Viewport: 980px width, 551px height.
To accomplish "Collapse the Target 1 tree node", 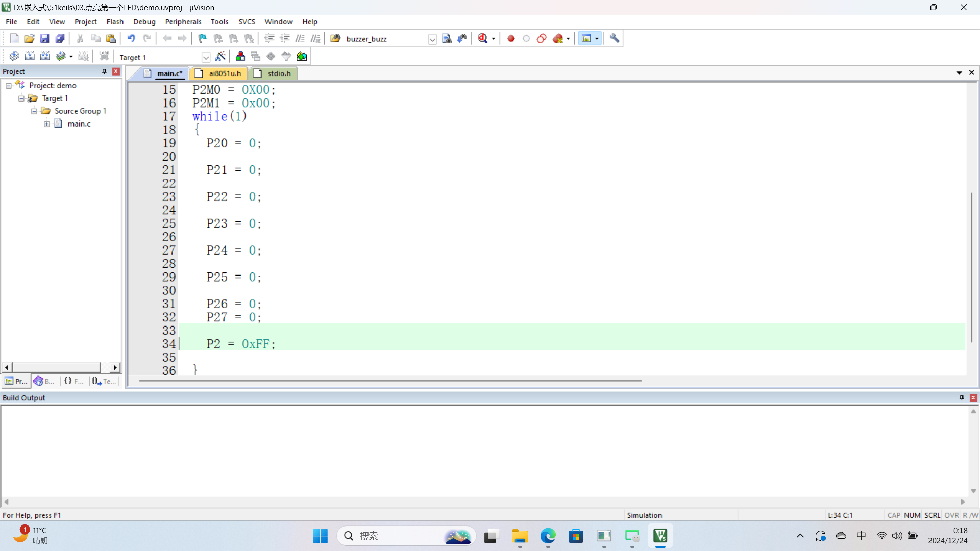I will tap(21, 98).
